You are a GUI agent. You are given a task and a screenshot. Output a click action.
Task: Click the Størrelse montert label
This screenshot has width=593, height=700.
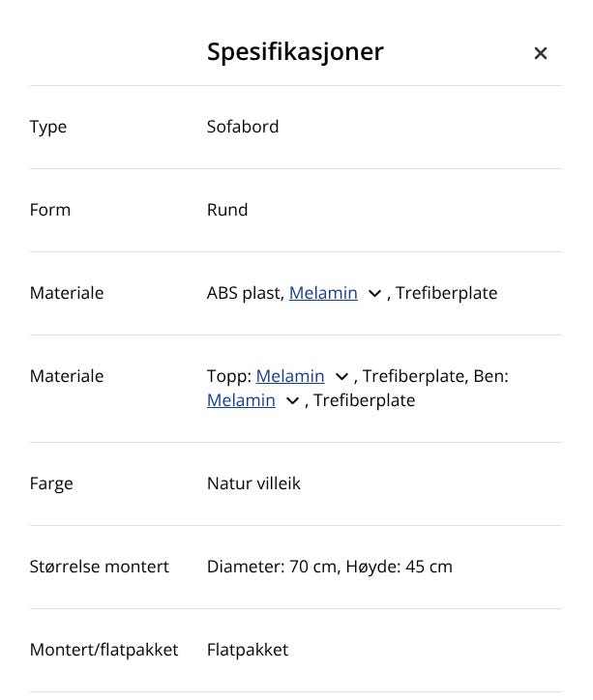tap(100, 567)
